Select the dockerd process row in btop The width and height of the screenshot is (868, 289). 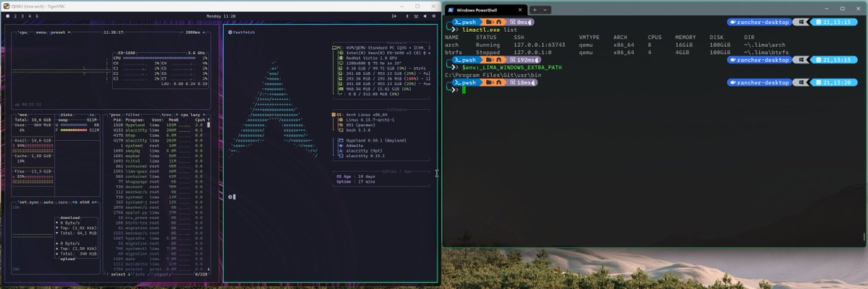click(158, 187)
